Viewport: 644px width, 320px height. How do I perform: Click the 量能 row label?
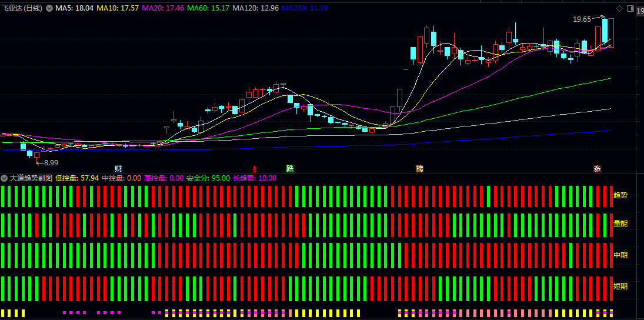pos(620,224)
